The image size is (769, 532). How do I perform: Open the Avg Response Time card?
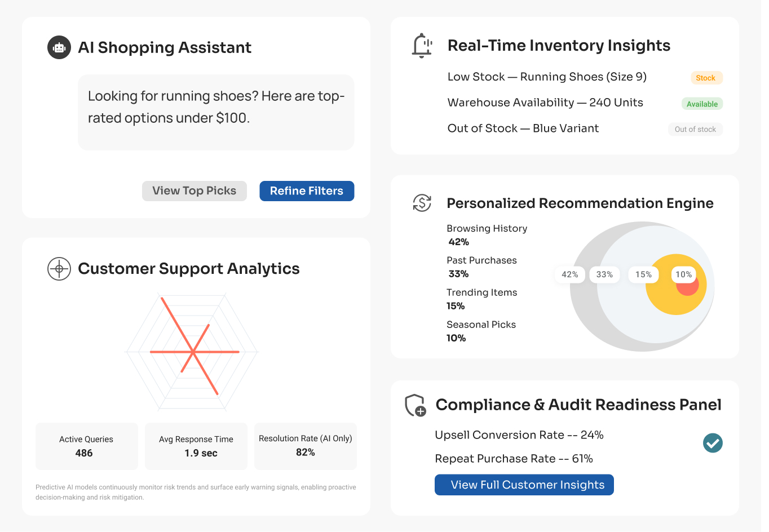[x=196, y=446]
